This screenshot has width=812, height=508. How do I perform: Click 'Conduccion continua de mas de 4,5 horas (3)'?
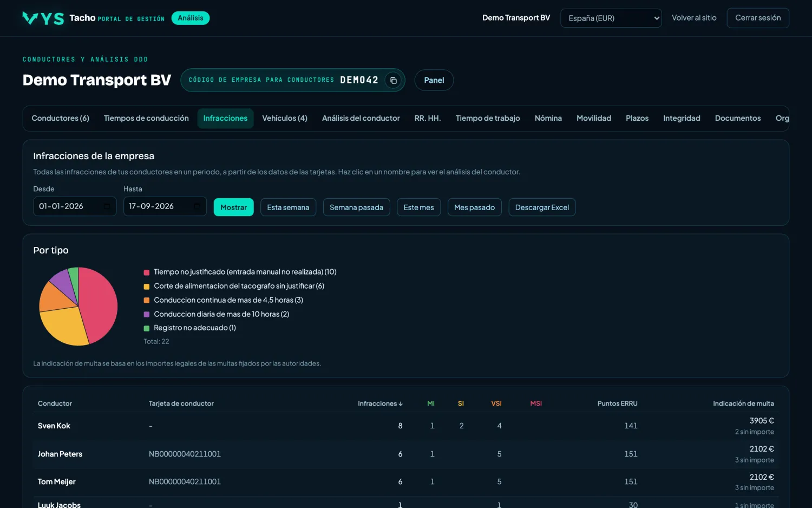pyautogui.click(x=228, y=300)
